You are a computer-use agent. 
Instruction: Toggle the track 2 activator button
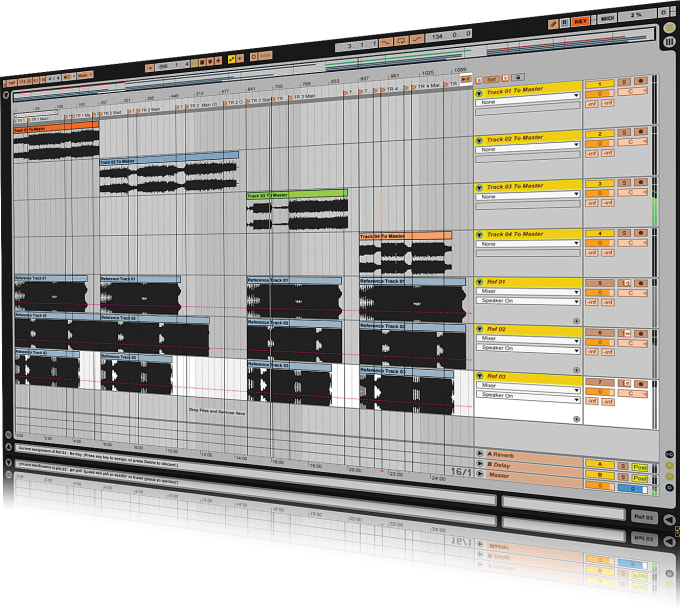600,134
